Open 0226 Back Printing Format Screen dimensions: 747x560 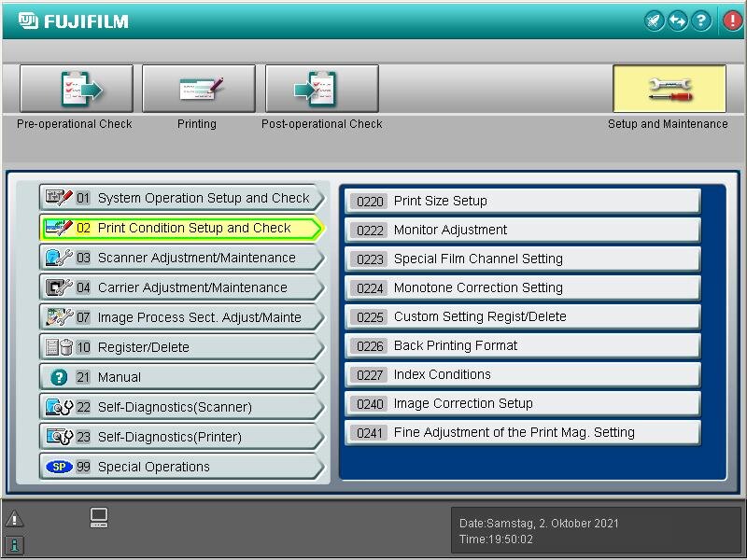coord(523,345)
